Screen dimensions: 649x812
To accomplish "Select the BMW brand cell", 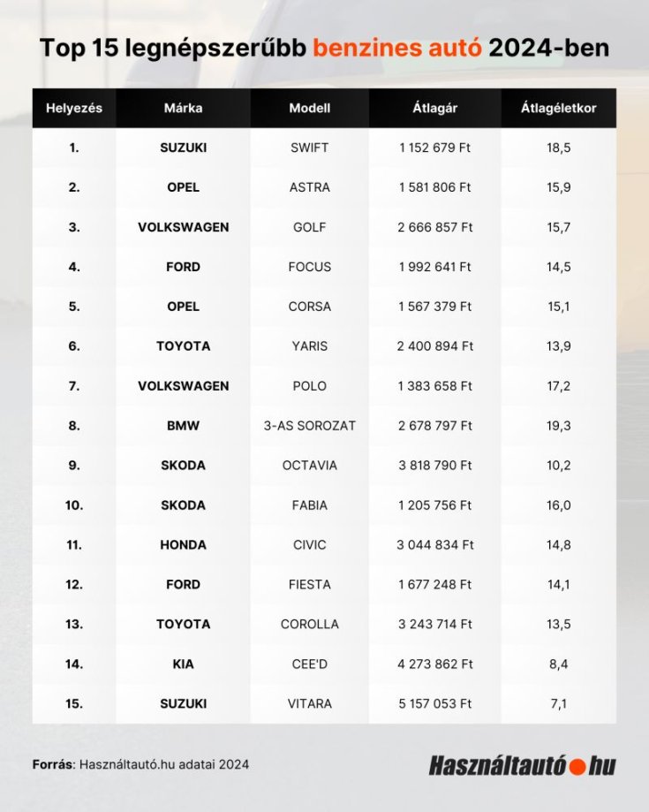I will 183,426.
